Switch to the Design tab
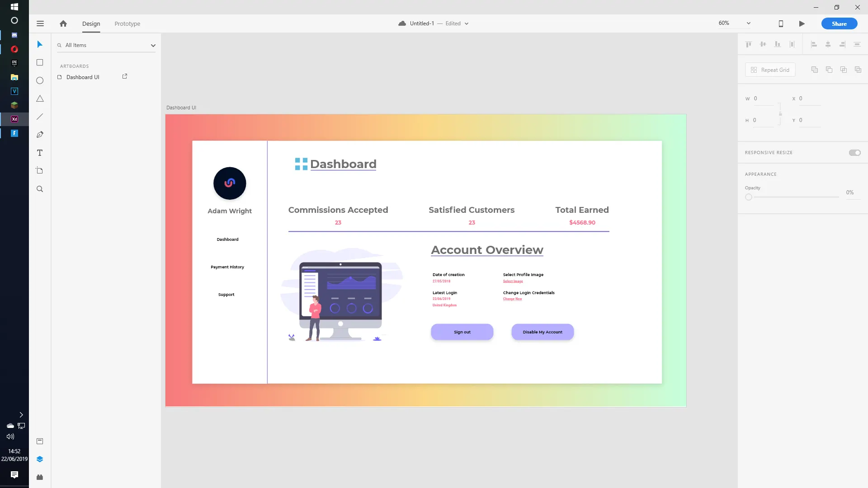Viewport: 868px width, 488px height. [91, 23]
